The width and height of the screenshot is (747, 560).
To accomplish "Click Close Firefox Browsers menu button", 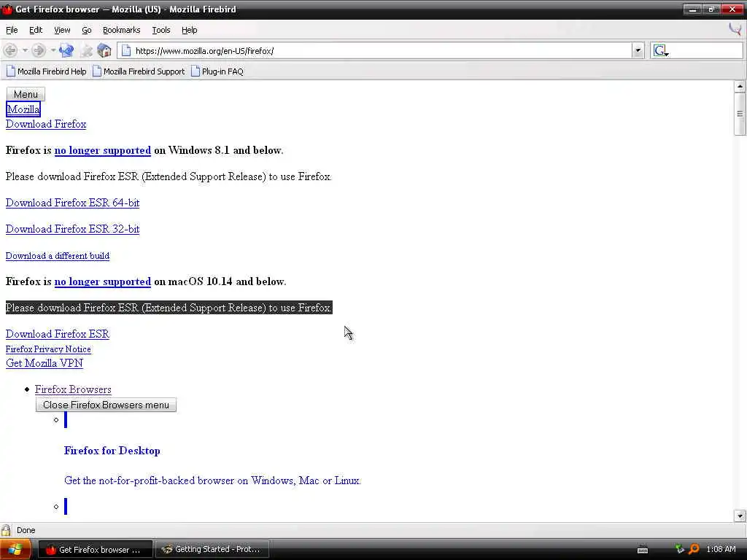I will click(x=106, y=405).
